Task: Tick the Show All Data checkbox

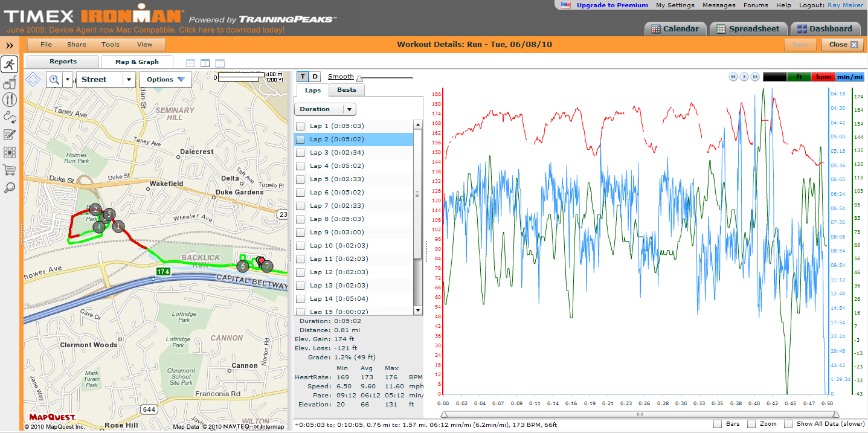Action: (788, 424)
